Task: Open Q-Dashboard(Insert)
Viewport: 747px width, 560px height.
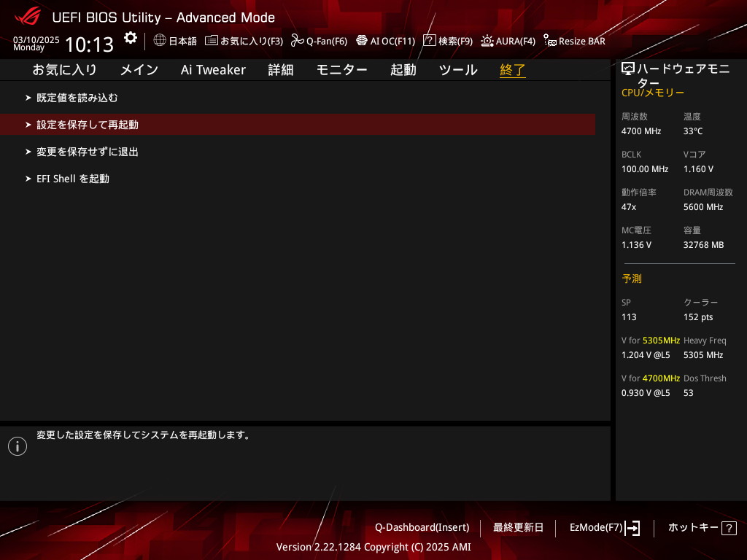Action: pyautogui.click(x=422, y=528)
